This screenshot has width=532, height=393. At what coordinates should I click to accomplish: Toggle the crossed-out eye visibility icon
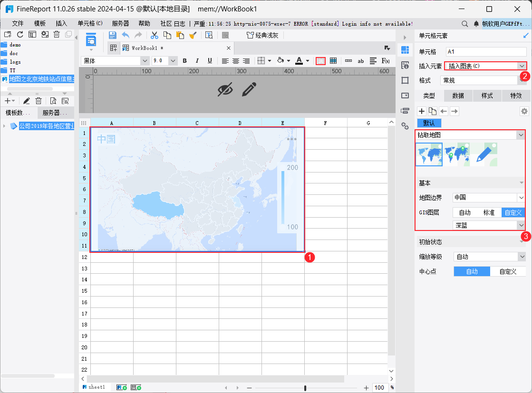[225, 89]
